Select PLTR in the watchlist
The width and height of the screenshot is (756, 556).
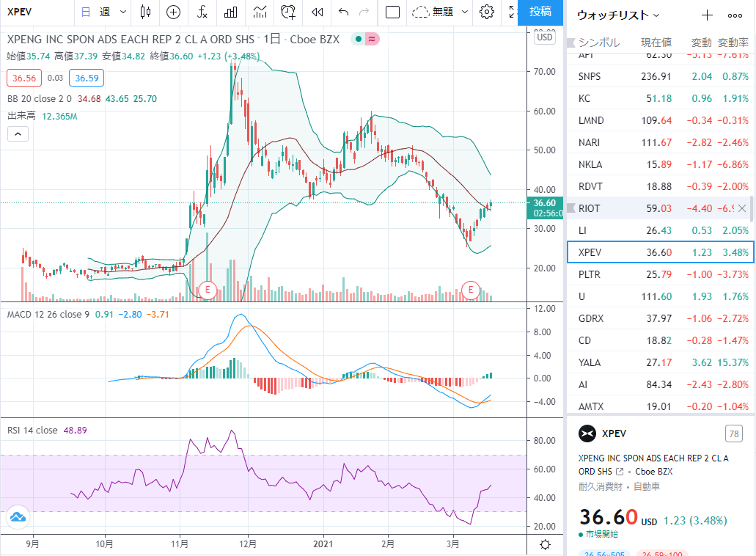coord(659,274)
